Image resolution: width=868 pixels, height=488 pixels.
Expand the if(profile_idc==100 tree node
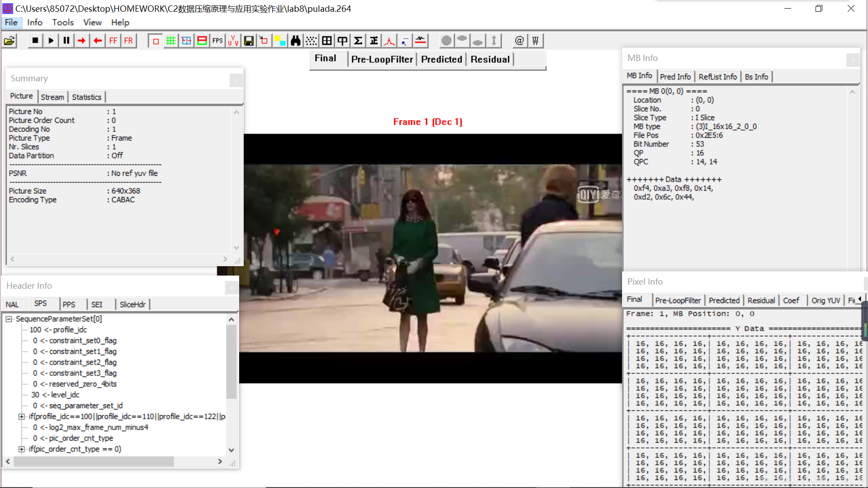pyautogui.click(x=21, y=417)
